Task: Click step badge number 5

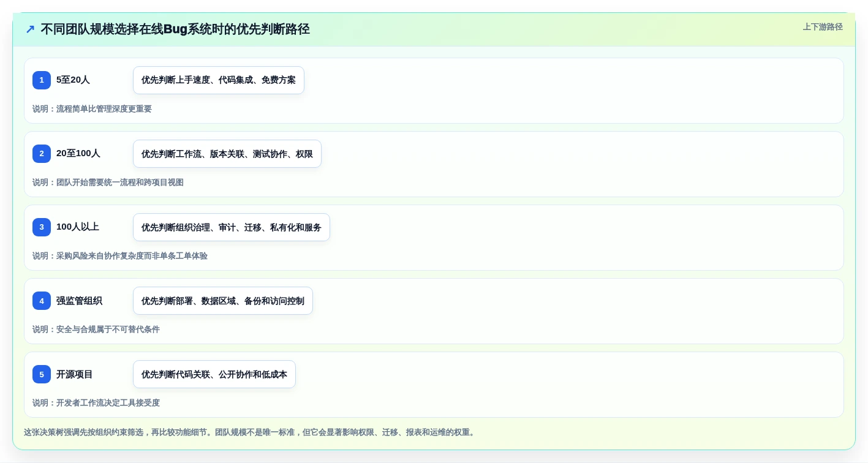Action: pos(42,374)
